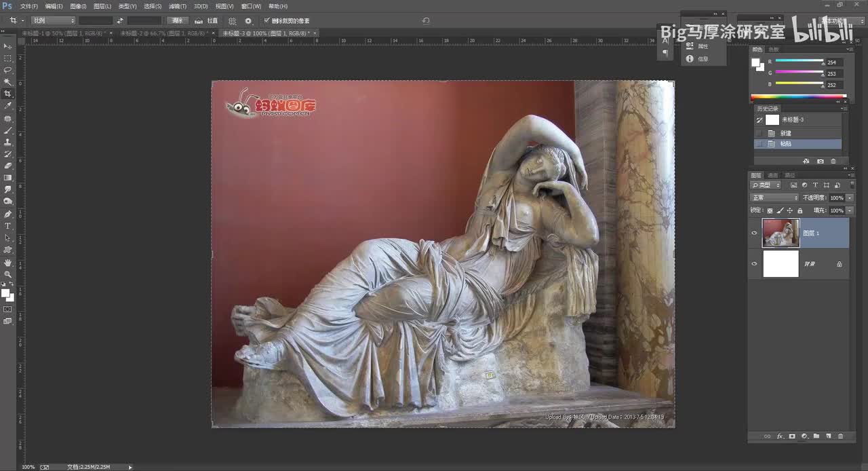Image resolution: width=868 pixels, height=471 pixels.
Task: Open the blend mode 正常 dropdown
Action: pos(774,197)
